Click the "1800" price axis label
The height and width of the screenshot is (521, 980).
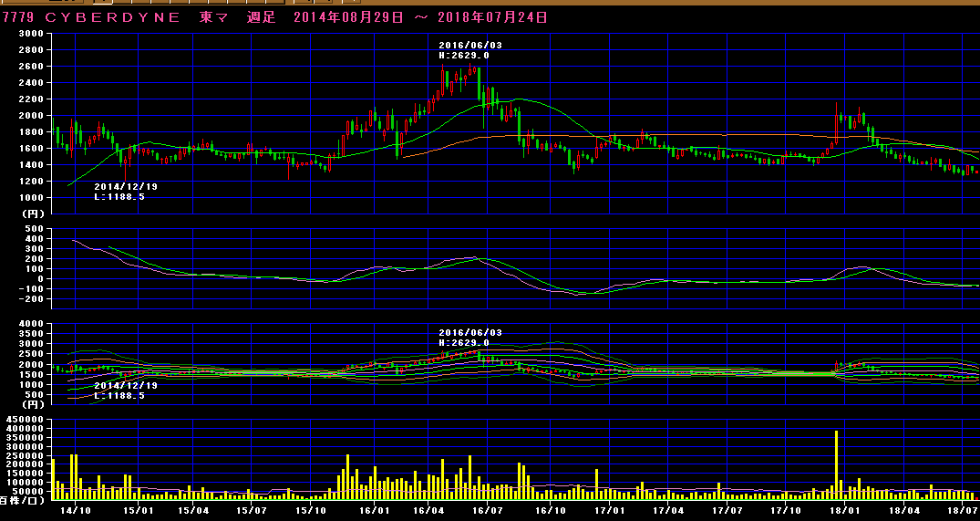click(31, 131)
